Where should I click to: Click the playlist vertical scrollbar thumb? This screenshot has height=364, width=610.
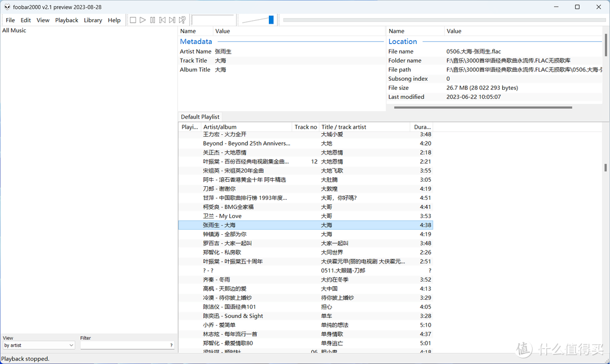pos(605,168)
